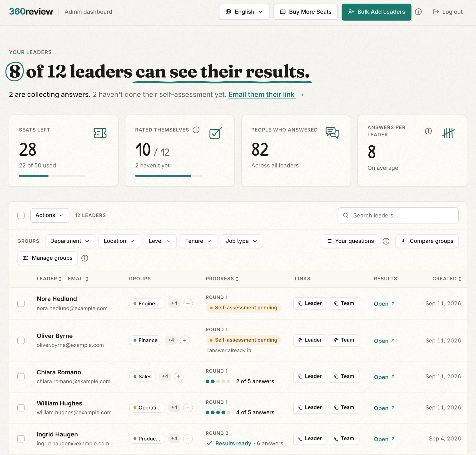This screenshot has width=476, height=455.
Task: Expand the Tenure filter dropdown
Action: point(198,241)
